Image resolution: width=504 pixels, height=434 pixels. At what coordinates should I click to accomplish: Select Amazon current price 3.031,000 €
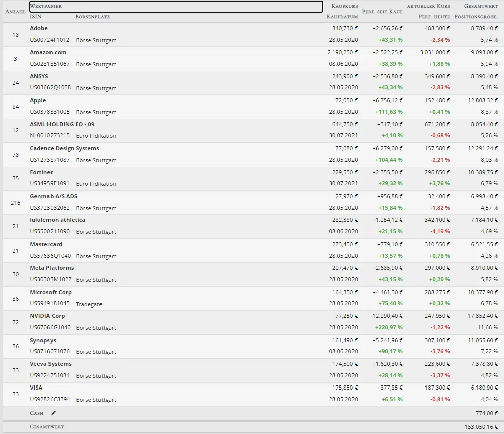coord(435,52)
